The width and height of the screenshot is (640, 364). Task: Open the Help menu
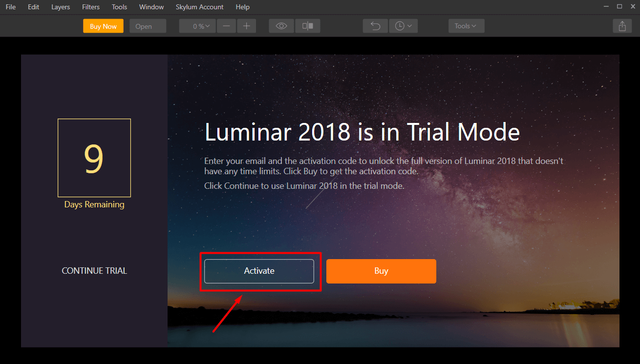pos(242,7)
